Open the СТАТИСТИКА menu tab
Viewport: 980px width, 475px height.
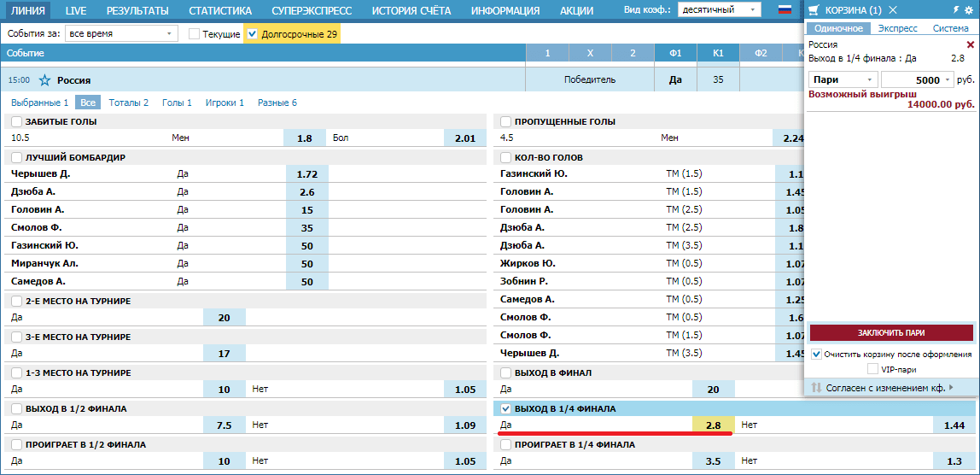(x=220, y=10)
